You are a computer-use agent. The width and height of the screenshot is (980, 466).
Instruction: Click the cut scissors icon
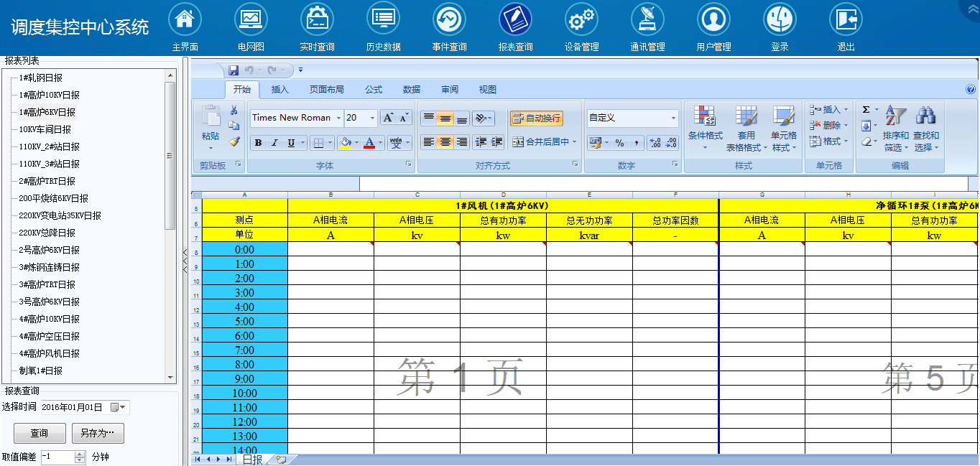(x=234, y=110)
